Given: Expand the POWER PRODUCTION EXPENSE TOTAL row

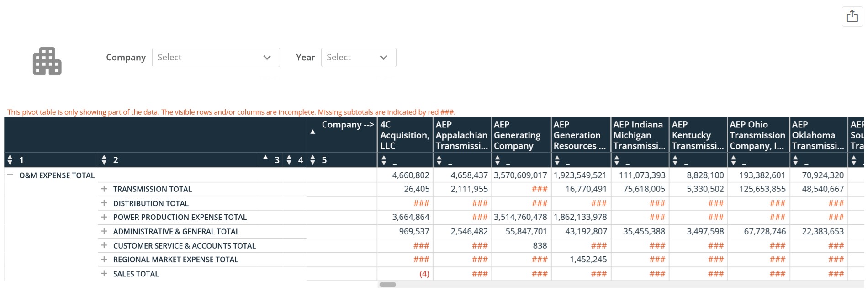Looking at the screenshot, I should pyautogui.click(x=104, y=217).
